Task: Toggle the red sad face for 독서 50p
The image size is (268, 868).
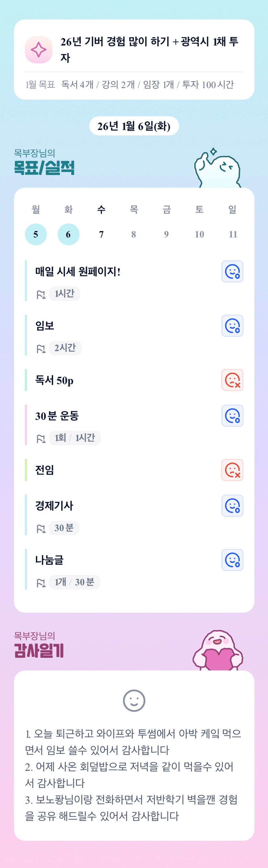Action: [x=232, y=380]
